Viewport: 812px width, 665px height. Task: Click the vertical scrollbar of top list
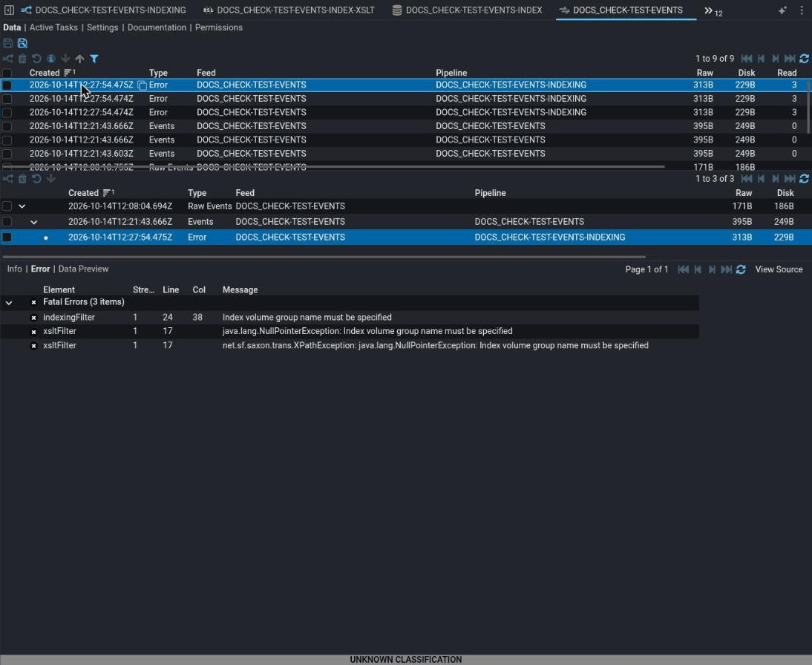(808, 107)
